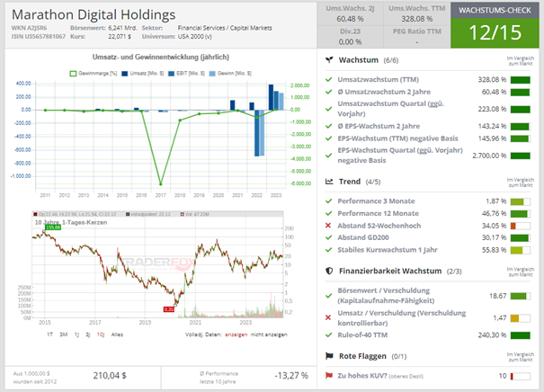Click the Börsenwert 6,241 Mrd. value

click(x=122, y=28)
